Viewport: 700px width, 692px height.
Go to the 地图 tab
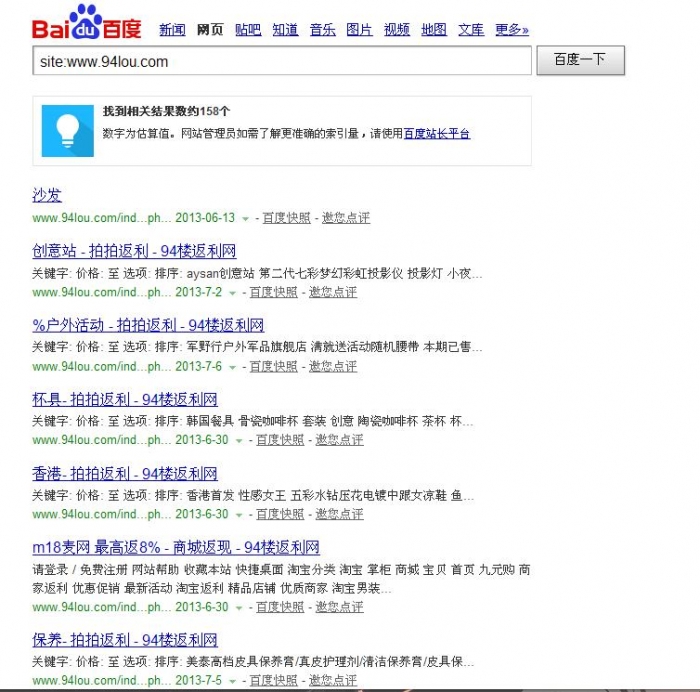434,29
